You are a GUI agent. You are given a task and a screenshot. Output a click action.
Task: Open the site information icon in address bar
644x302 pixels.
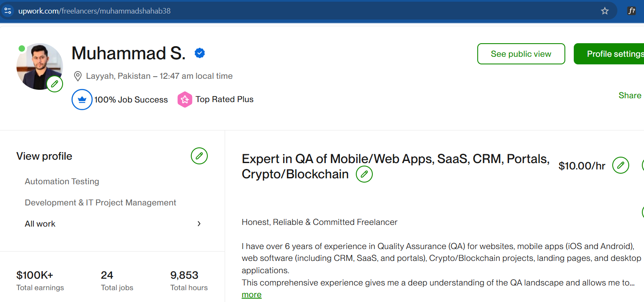point(8,11)
